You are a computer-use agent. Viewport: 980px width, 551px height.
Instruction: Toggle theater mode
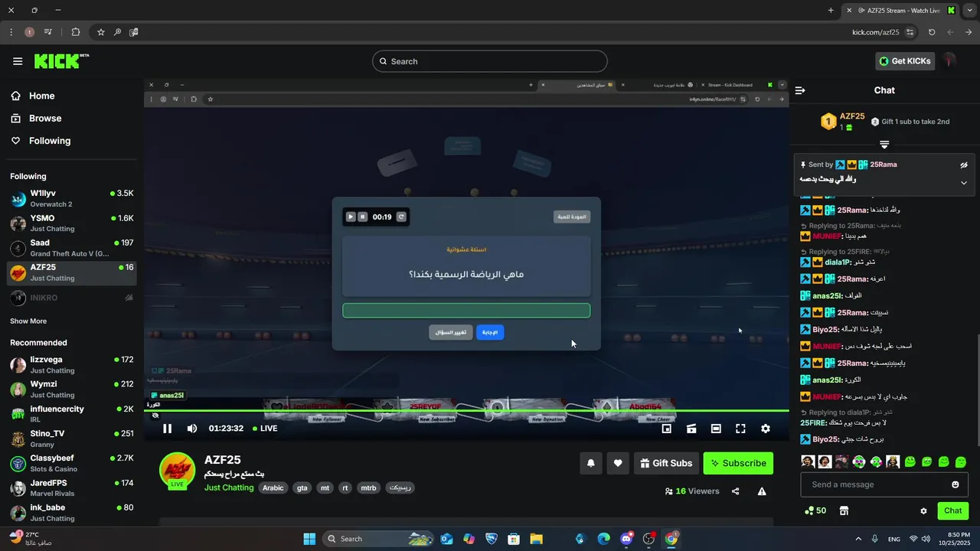point(716,429)
